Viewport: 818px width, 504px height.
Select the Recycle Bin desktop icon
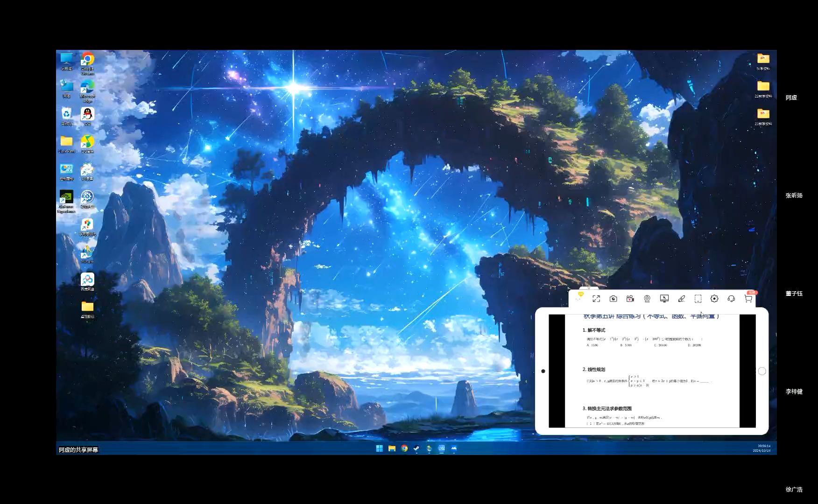[67, 116]
